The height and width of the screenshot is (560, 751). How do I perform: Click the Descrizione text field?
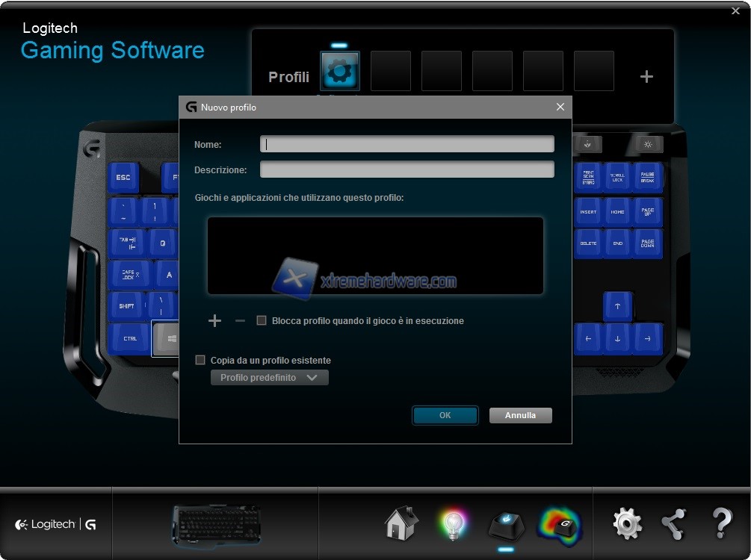click(407, 169)
